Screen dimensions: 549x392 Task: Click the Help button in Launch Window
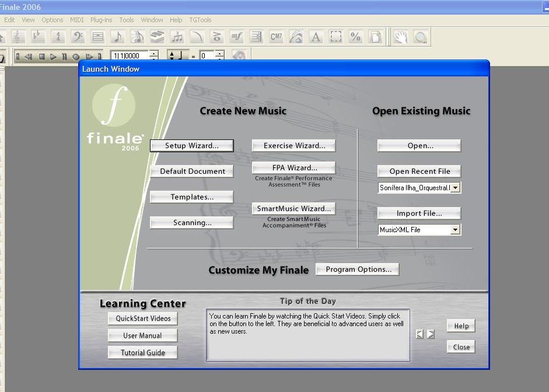tap(461, 326)
